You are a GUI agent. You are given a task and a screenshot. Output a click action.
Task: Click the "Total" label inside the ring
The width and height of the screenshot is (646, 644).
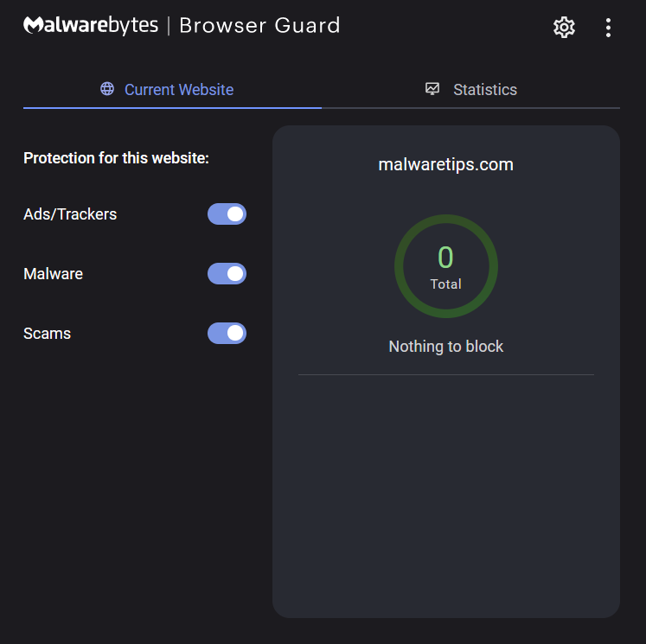point(446,284)
